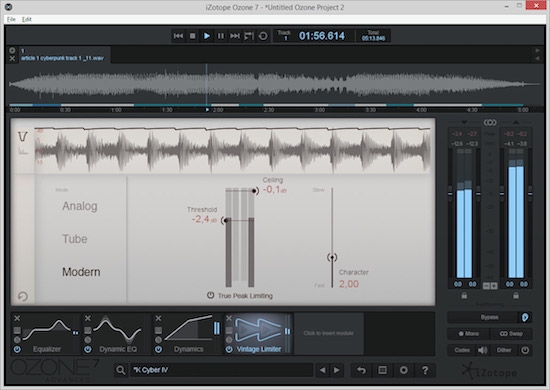Viewport: 550px width, 390px height.
Task: Reset the module with the circular arrow icon
Action: pyautogui.click(x=22, y=296)
